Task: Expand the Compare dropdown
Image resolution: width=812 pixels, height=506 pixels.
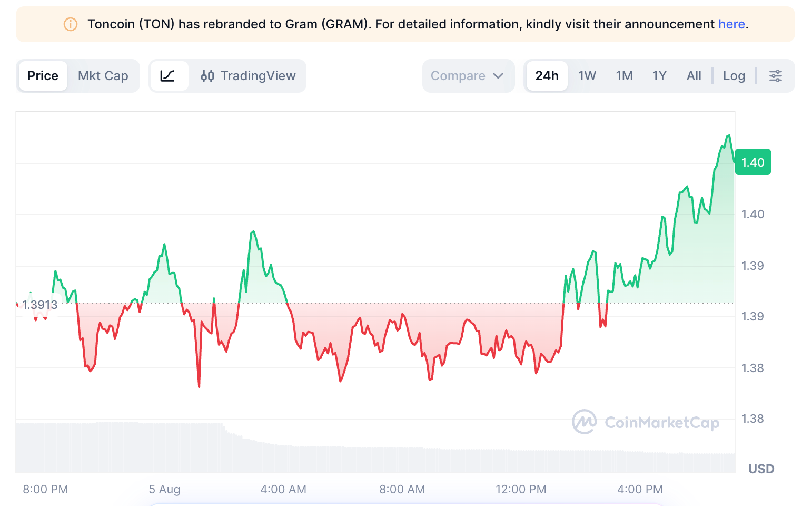Action: click(x=468, y=76)
